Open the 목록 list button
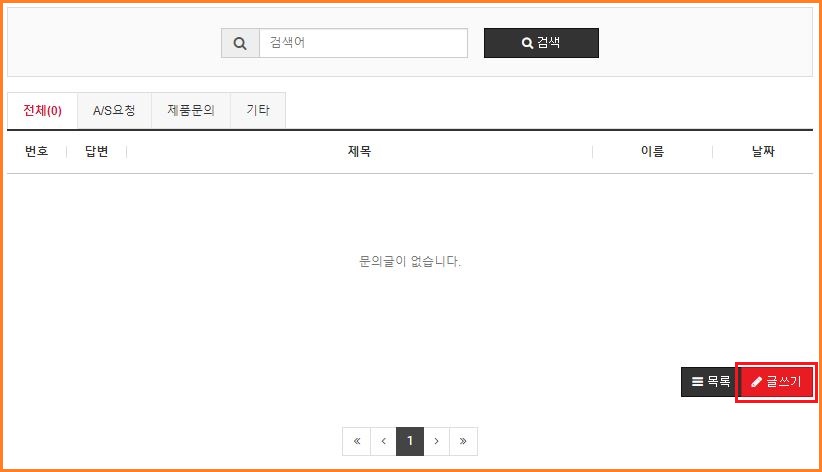 pos(710,382)
